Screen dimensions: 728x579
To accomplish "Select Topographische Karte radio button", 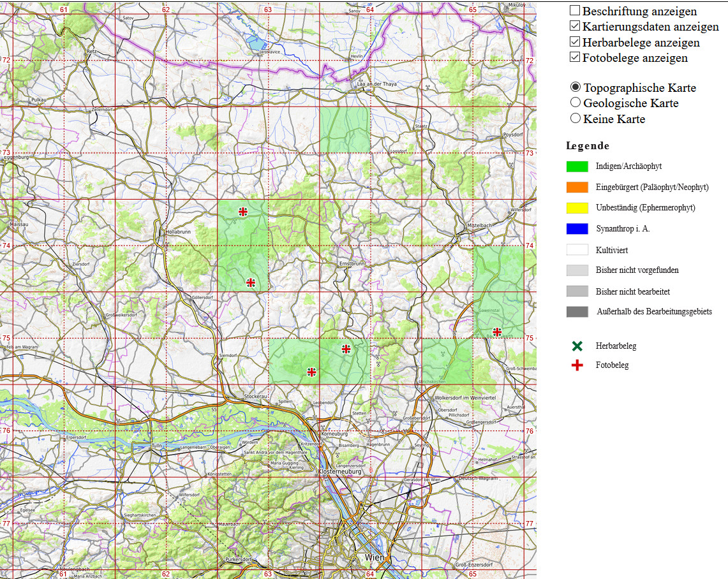I will [576, 87].
